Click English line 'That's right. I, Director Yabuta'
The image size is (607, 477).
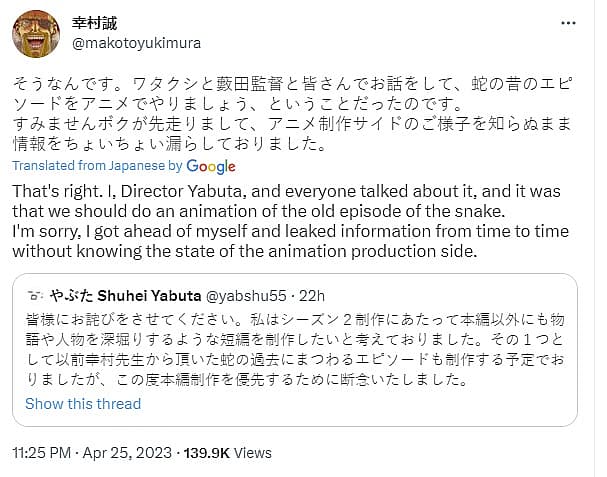[286, 191]
